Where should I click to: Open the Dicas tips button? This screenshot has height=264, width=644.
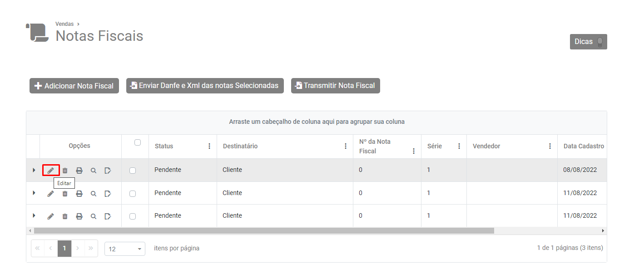588,42
